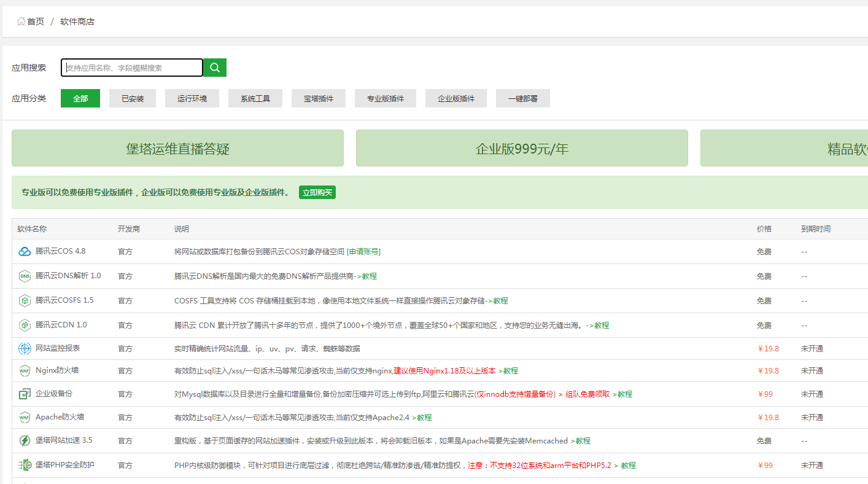This screenshot has height=484, width=868.
Task: Click the 企业级备份 icon
Action: pos(25,394)
